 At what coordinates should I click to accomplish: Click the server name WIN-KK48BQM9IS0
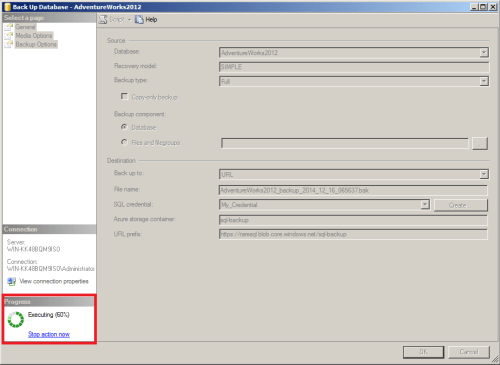click(34, 249)
